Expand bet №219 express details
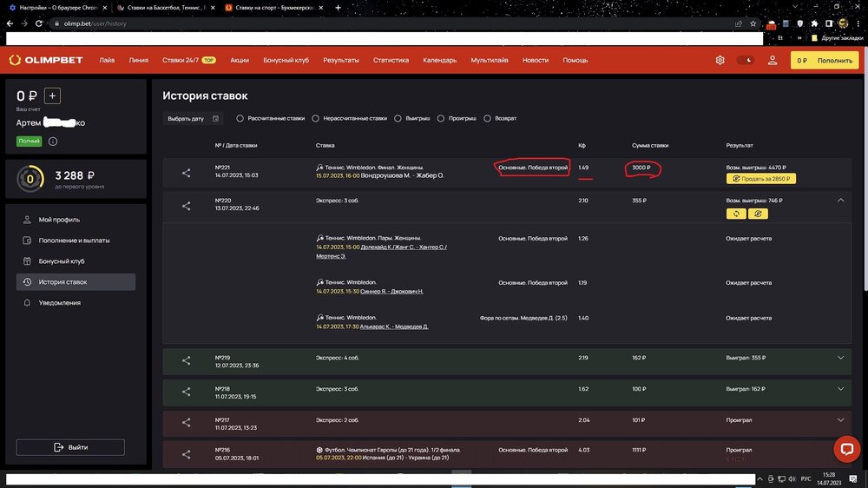 pos(840,358)
